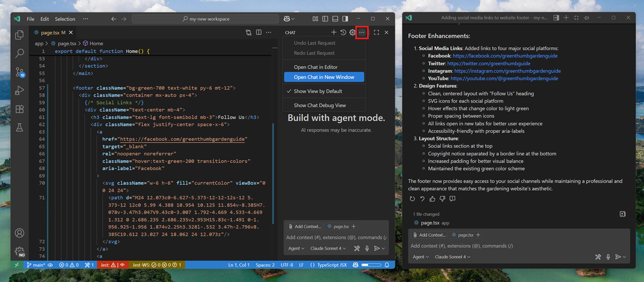Click Add Context button in floating chat window
The width and height of the screenshot is (644, 282).
coord(429,235)
